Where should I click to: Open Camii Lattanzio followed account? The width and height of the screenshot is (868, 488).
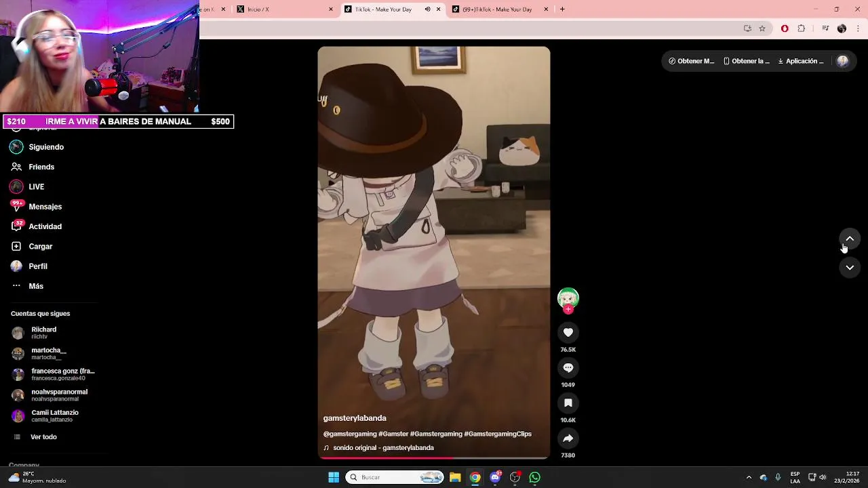tap(54, 415)
